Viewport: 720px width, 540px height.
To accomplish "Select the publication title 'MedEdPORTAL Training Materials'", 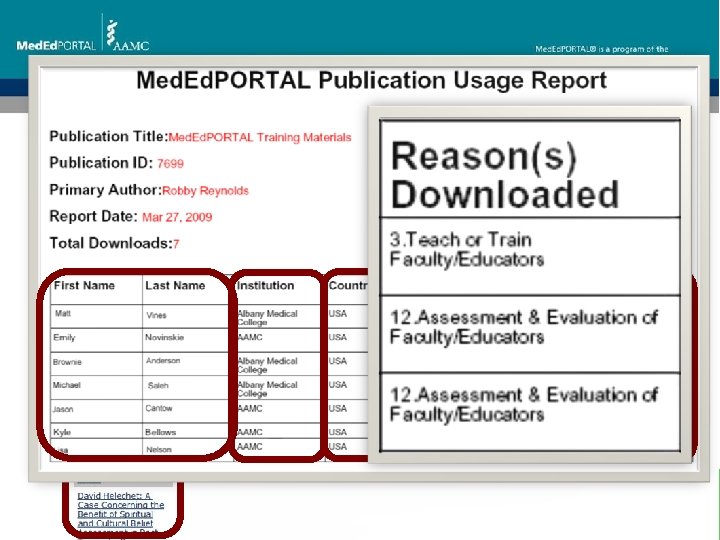I will point(260,137).
